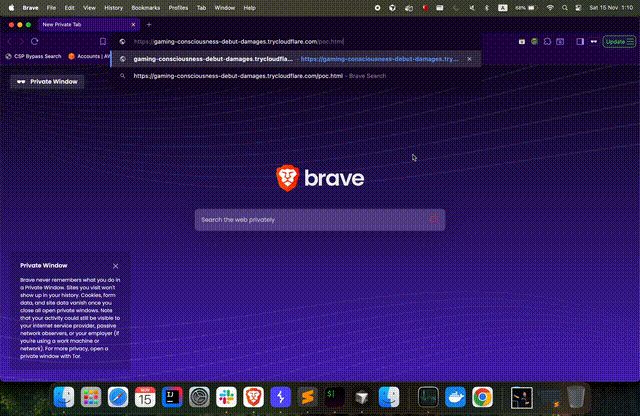Click the Search the web privately field
Screen dimensions: 640x416
[310, 219]
